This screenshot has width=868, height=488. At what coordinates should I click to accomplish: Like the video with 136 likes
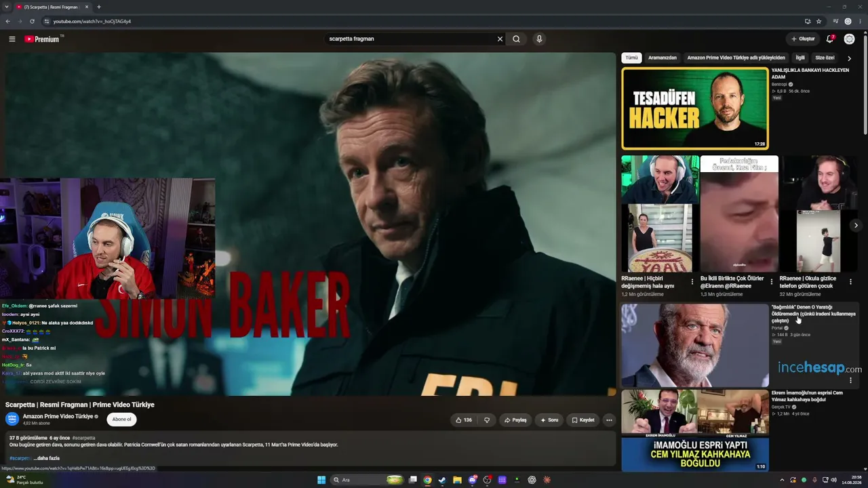tap(464, 420)
